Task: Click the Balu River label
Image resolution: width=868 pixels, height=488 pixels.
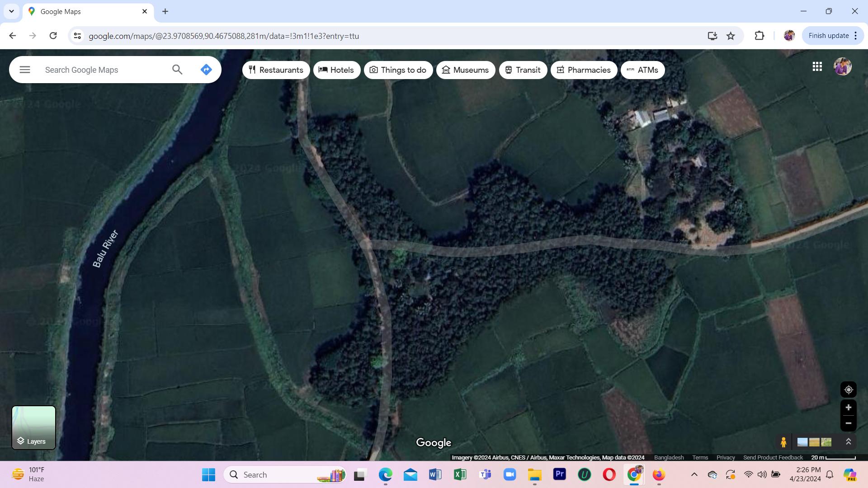Action: click(105, 249)
